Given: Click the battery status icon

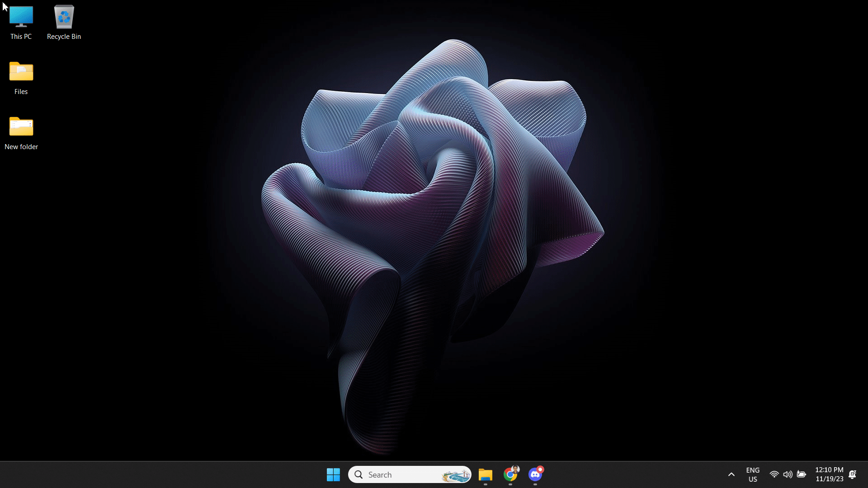Looking at the screenshot, I should [802, 474].
